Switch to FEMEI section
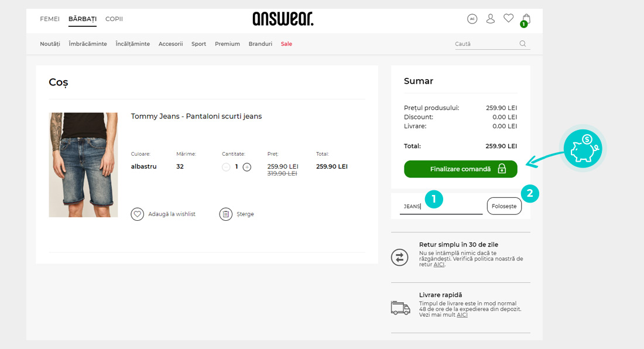The image size is (644, 349). pos(50,19)
